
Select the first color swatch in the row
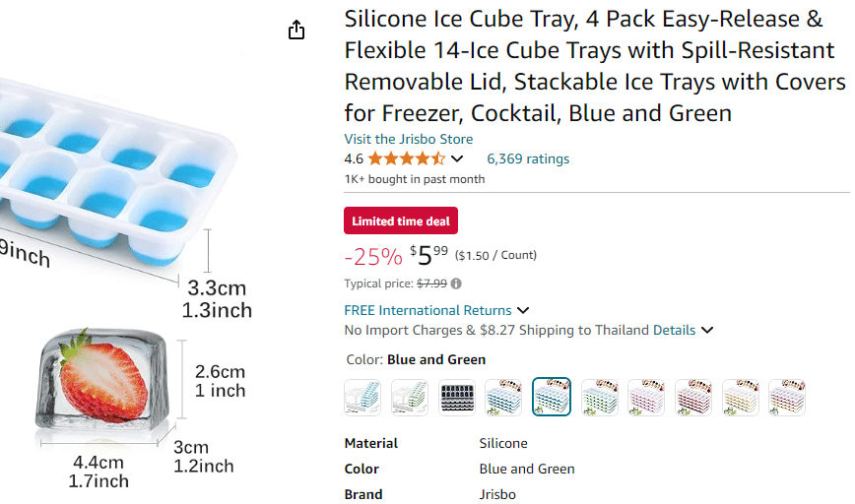(x=362, y=397)
